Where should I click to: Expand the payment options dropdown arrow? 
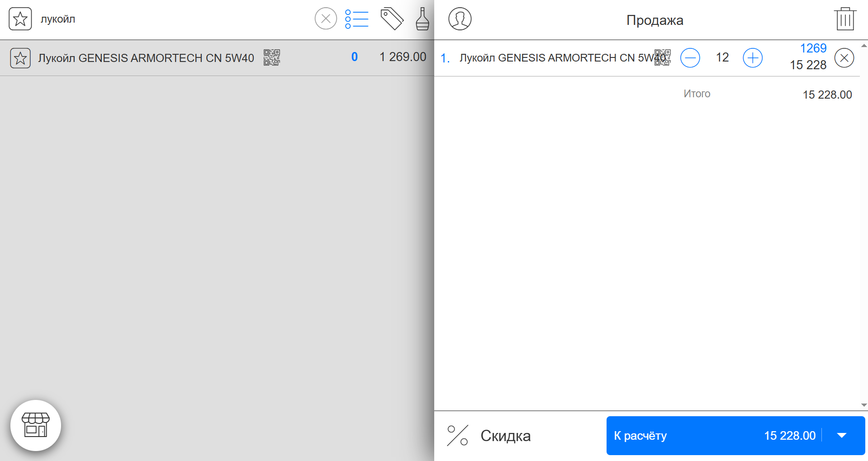point(842,436)
